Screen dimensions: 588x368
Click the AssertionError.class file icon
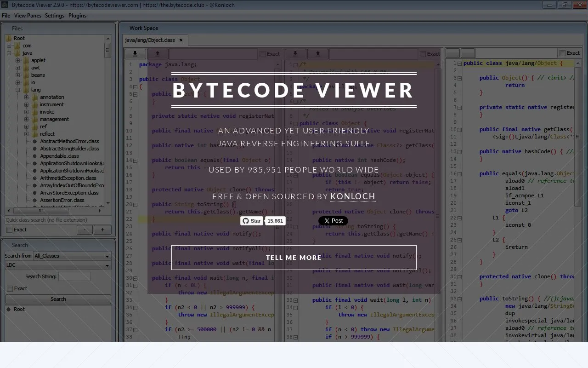coord(35,200)
